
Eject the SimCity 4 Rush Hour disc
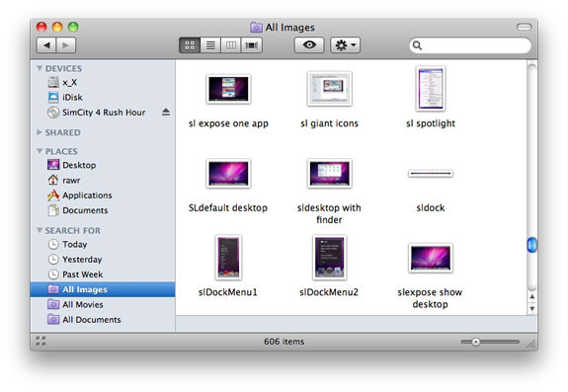tap(166, 113)
